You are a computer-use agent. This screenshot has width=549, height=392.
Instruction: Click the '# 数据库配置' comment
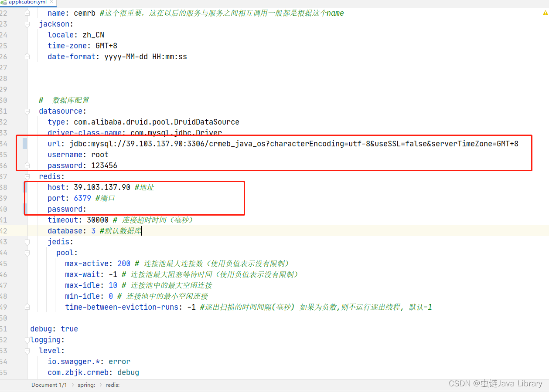point(64,100)
